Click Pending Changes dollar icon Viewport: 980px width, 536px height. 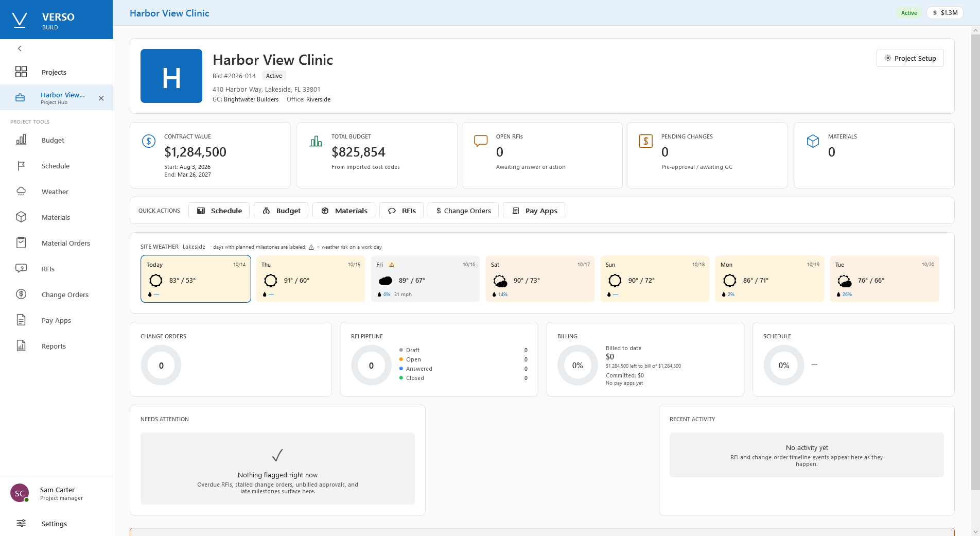646,141
